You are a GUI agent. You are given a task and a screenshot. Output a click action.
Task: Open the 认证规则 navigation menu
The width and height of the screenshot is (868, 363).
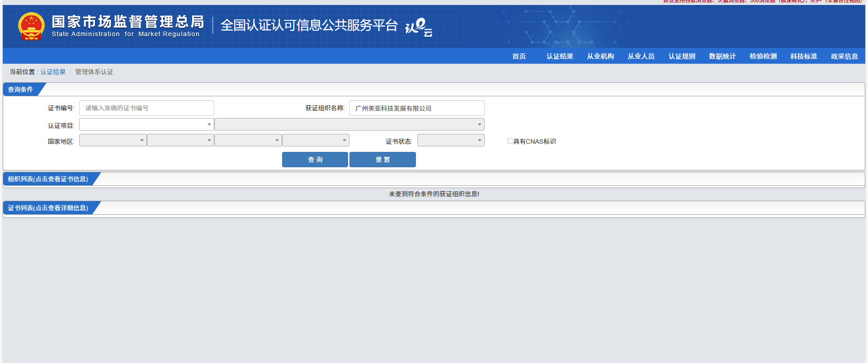pyautogui.click(x=682, y=56)
